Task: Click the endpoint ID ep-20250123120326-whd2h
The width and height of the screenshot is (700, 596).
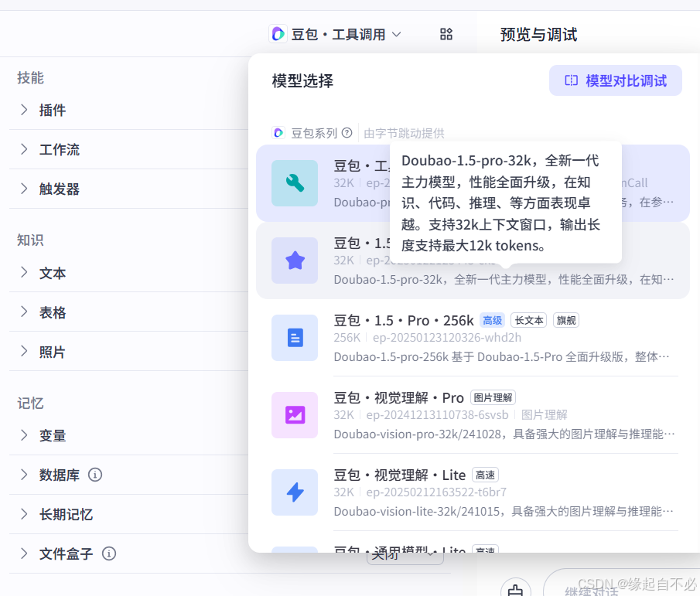Action: click(447, 338)
